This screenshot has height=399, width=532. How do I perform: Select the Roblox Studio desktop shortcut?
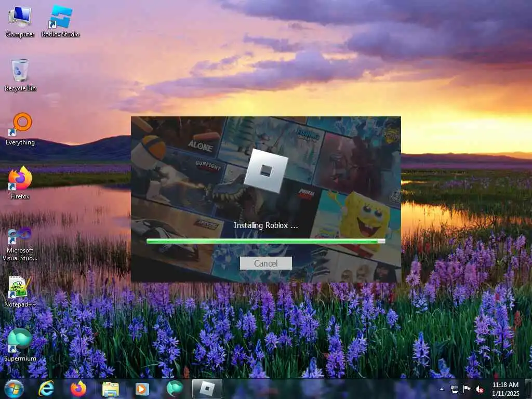60,21
